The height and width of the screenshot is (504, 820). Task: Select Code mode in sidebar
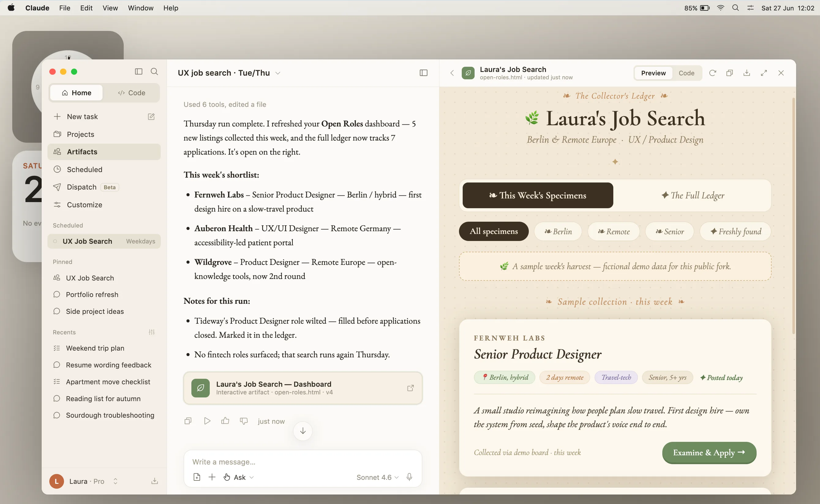click(131, 93)
